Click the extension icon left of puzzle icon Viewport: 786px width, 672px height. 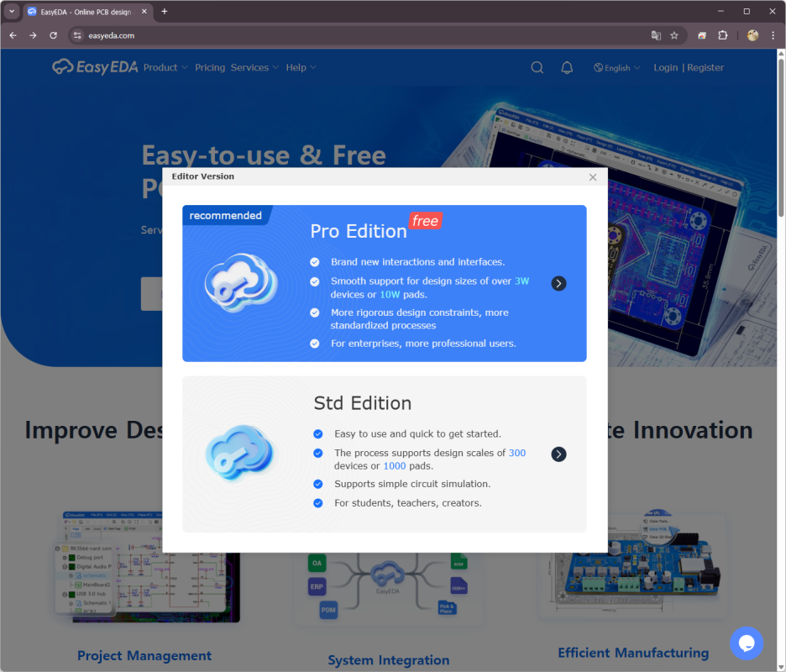coord(702,35)
